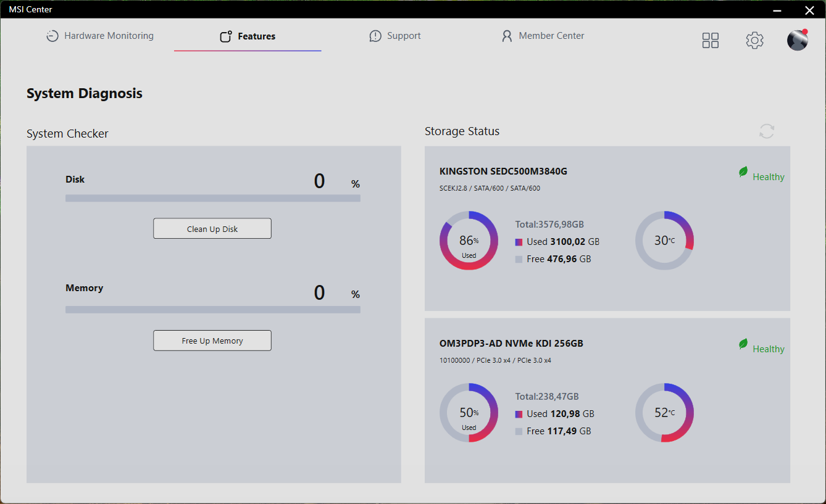Click the Hardware Monitoring gauge icon
Image resolution: width=826 pixels, height=504 pixels.
[52, 36]
